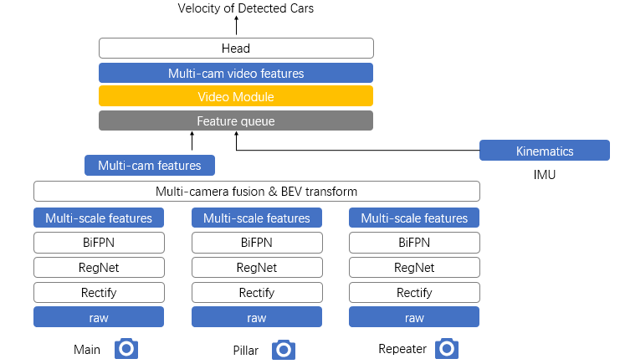Screen dimensions: 620x364
Task: Select the Rectify box in Repeater column
Action: pyautogui.click(x=414, y=293)
